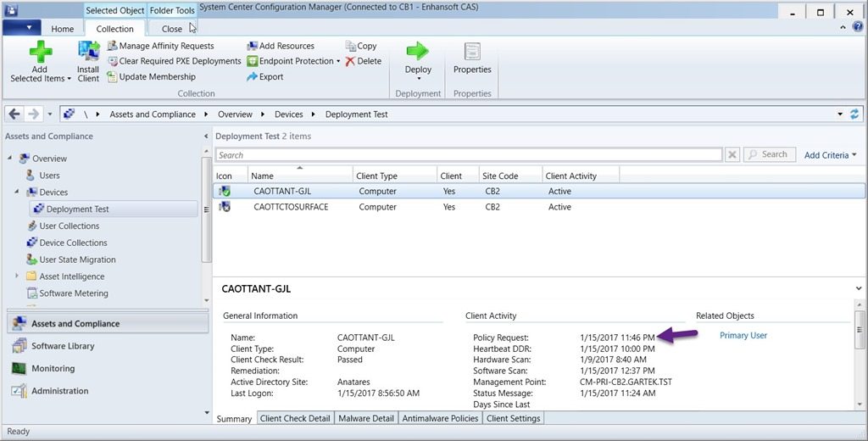
Task: Open the Primary User related object link
Action: point(743,335)
